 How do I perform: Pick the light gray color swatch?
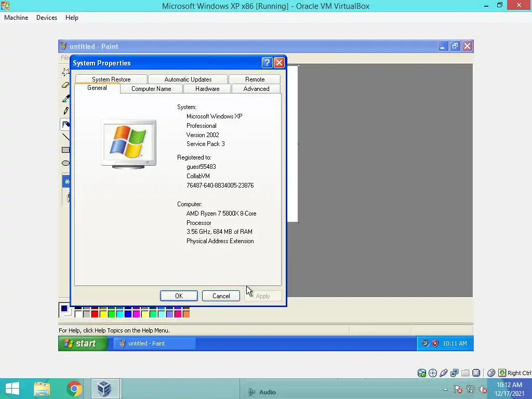click(x=87, y=314)
